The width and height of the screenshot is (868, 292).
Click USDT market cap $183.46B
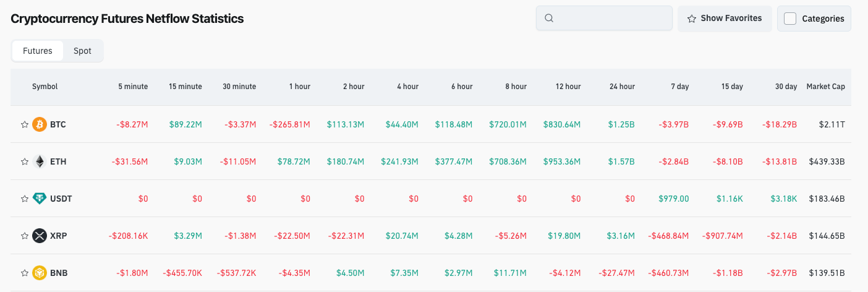click(x=827, y=199)
